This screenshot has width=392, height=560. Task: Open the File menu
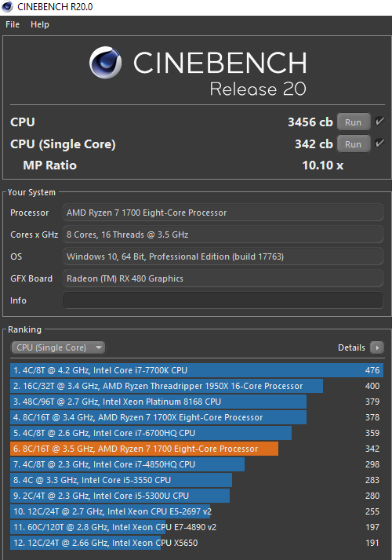tap(13, 24)
